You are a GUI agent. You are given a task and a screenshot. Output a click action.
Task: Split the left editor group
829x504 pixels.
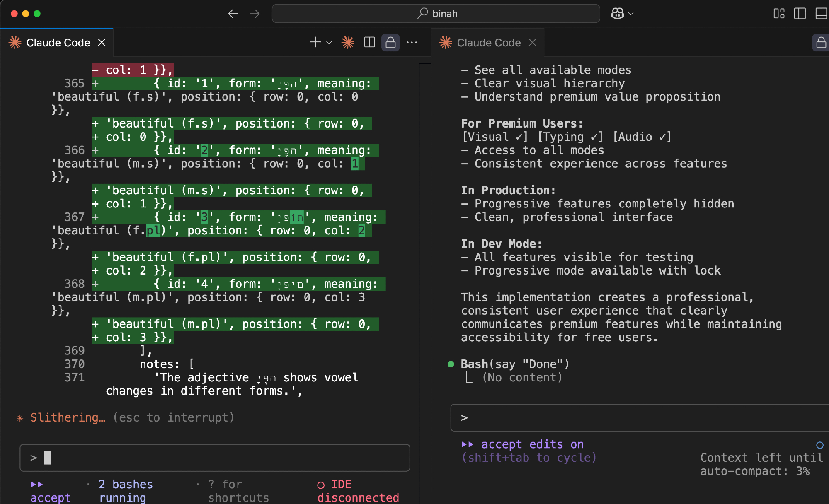tap(369, 42)
